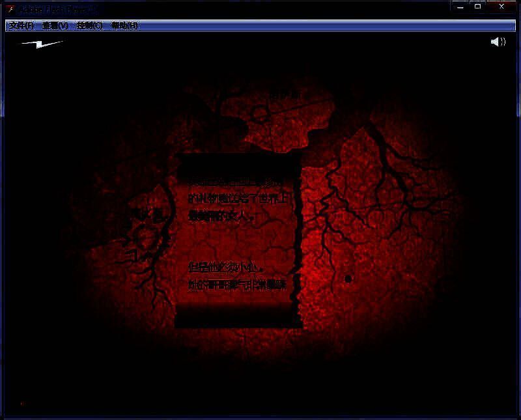Mute sound with the speaker icon
This screenshot has width=521, height=420.
coord(498,42)
